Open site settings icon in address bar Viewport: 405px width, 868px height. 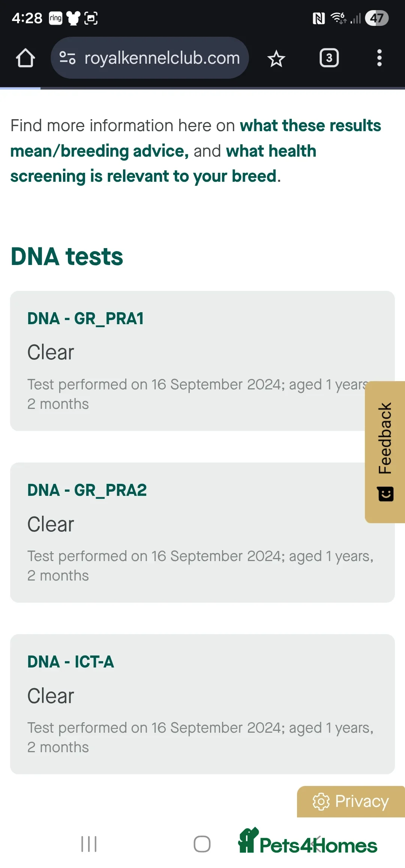tap(67, 58)
